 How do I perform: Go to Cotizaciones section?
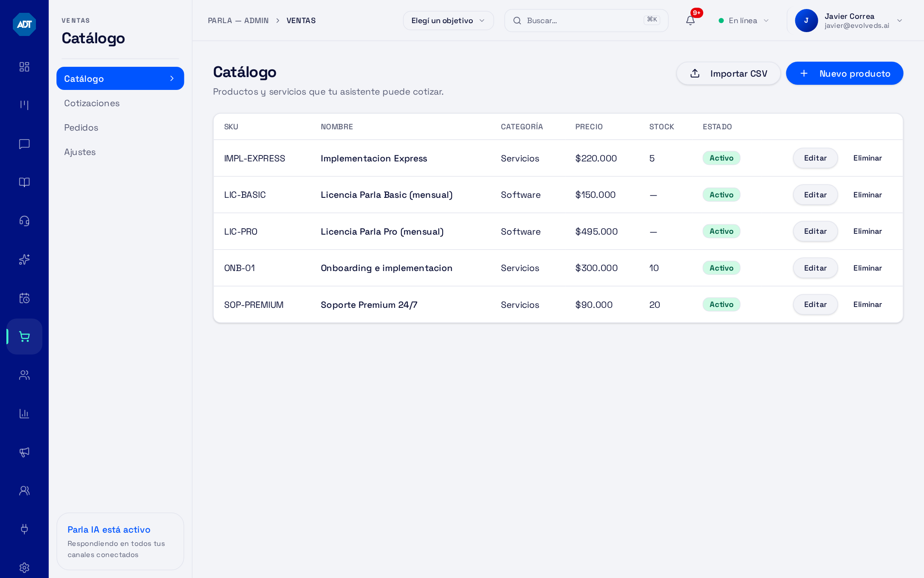[x=92, y=103]
